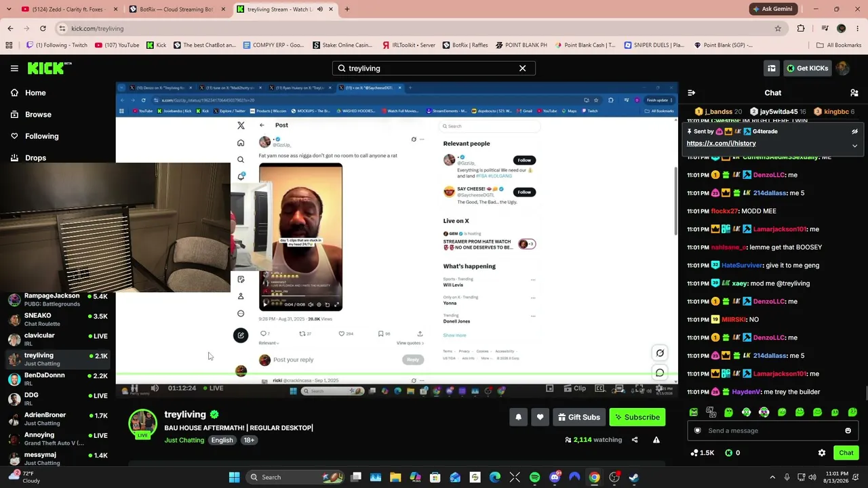
Task: Hide the pinned message from G4terade
Action: (854, 131)
